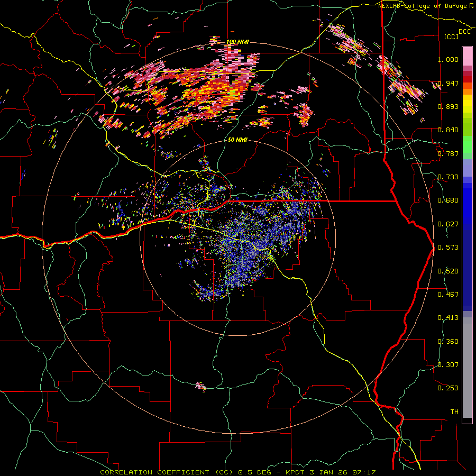
Task: Click the 0.733 color scale value
Action: (448, 177)
